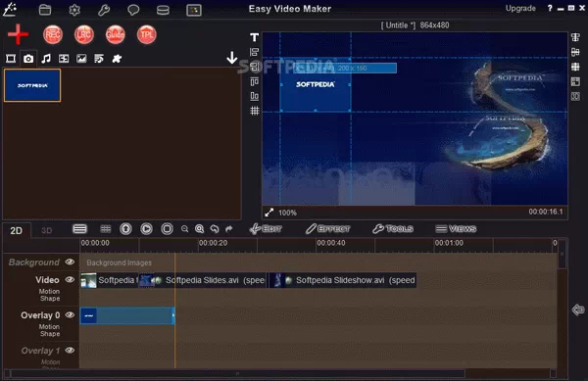Click the Upgrade link

click(520, 8)
